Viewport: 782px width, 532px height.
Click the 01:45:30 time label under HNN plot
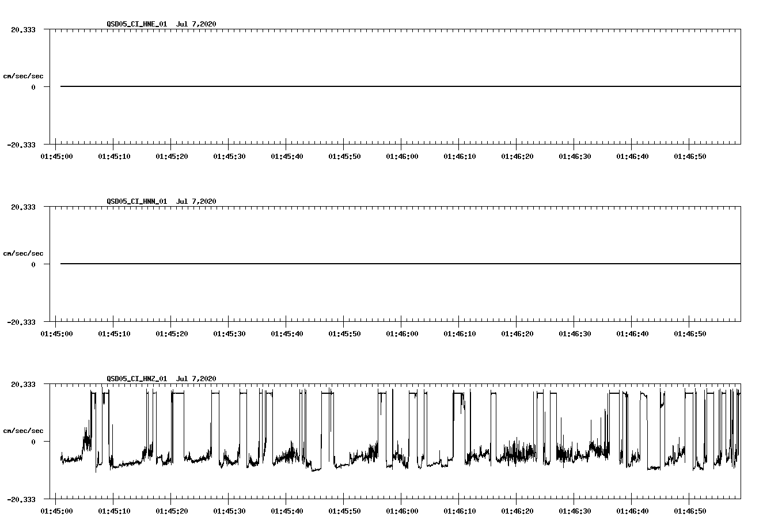(229, 333)
